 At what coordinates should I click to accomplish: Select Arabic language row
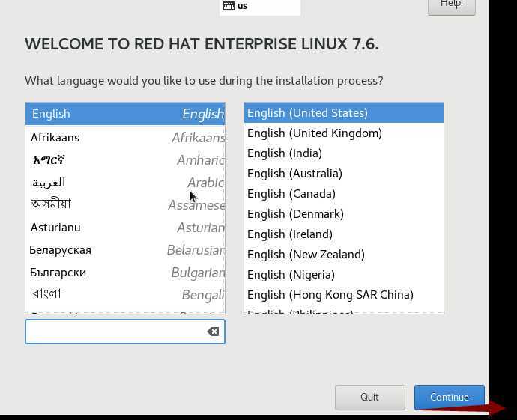(x=125, y=183)
